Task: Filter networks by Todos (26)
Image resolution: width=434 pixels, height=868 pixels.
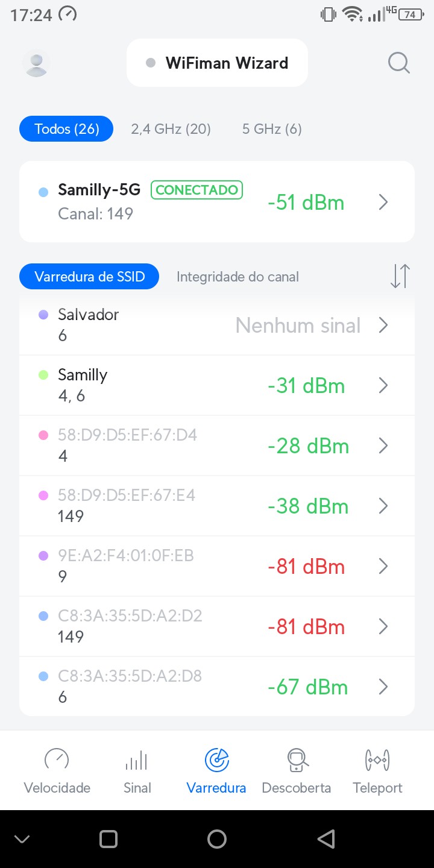Action: (x=66, y=129)
